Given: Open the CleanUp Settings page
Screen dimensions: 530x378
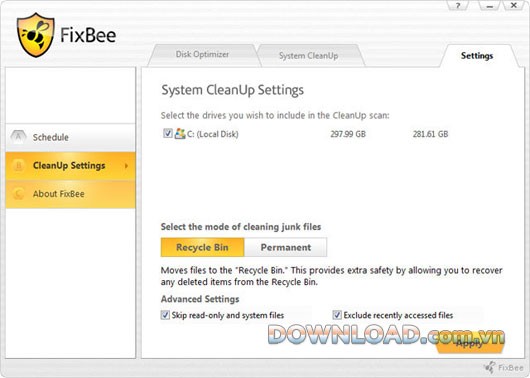Looking at the screenshot, I should point(70,166).
